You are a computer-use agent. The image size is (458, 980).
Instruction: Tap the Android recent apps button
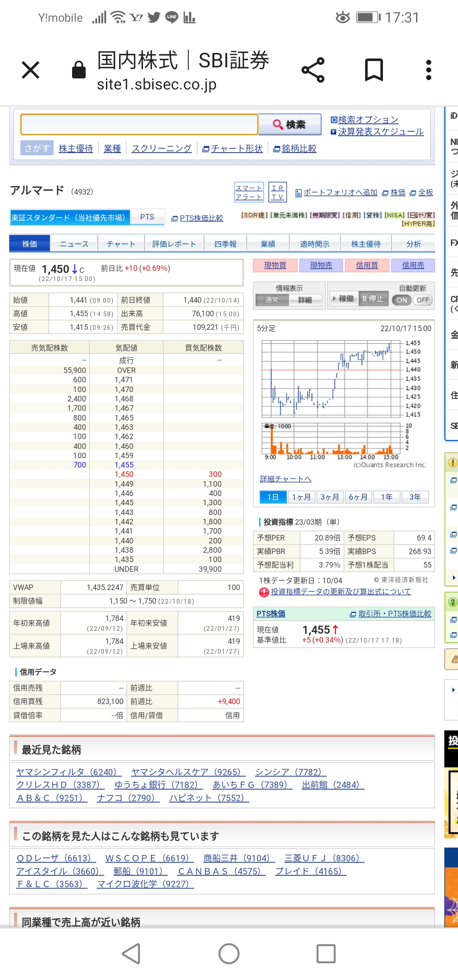[326, 954]
